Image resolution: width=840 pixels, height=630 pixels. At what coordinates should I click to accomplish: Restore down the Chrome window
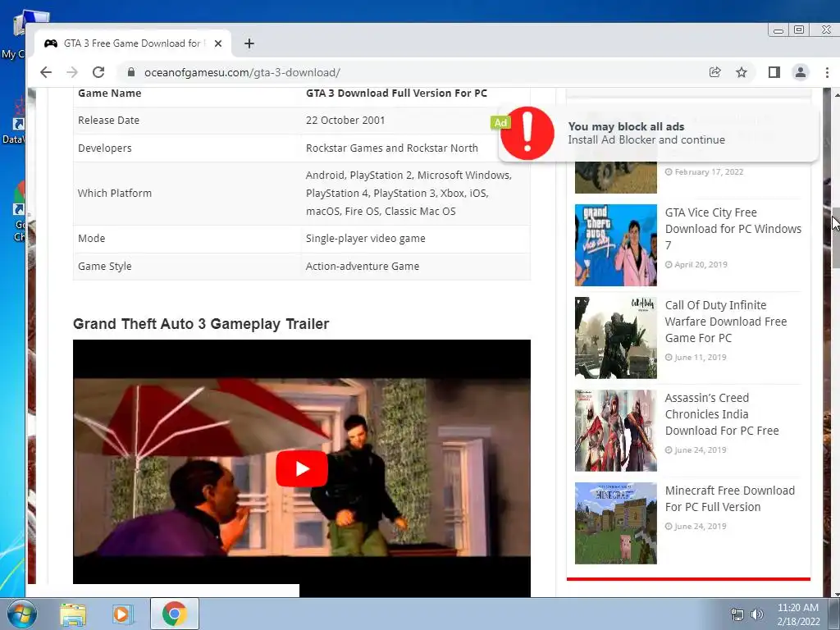(799, 30)
